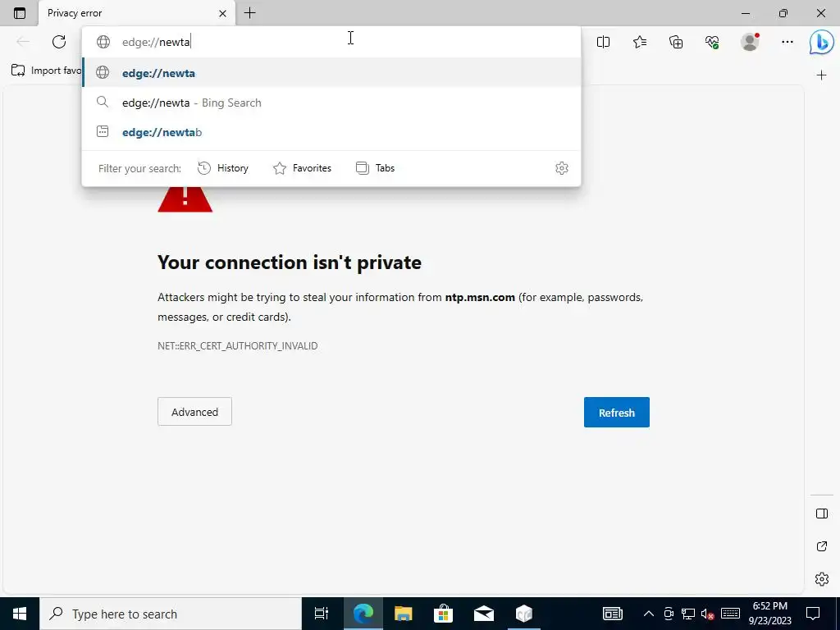Click the open external link sidebar icon

[x=822, y=546]
